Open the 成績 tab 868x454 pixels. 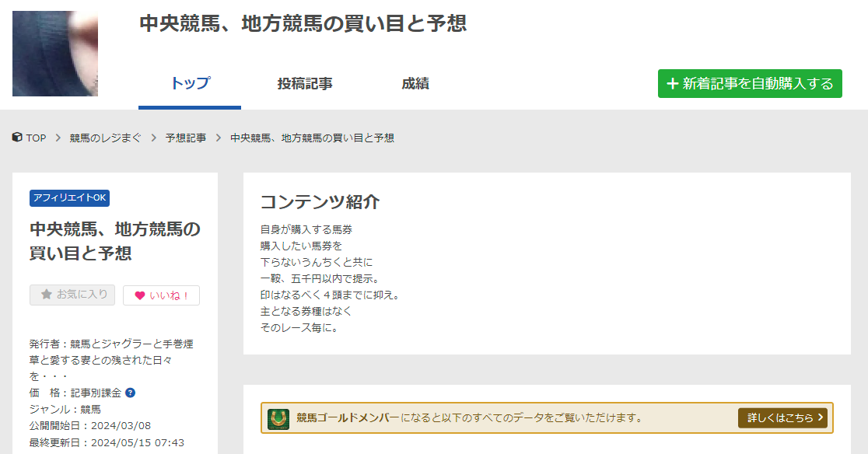(415, 83)
